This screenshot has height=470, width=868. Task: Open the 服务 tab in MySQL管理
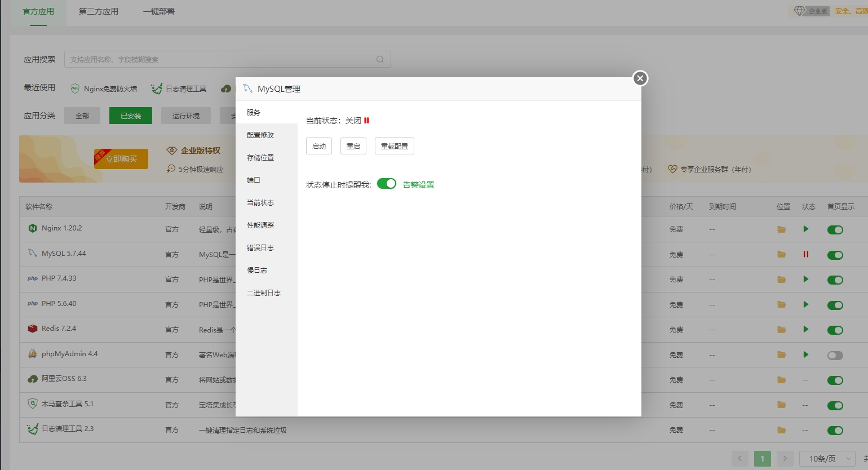coord(267,113)
